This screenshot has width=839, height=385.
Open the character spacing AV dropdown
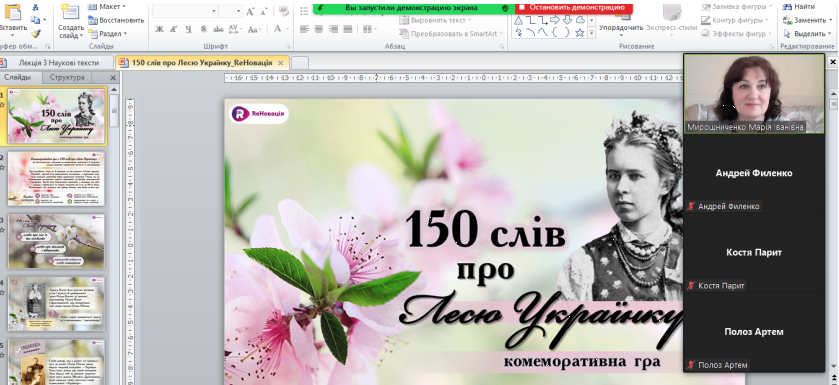234,29
